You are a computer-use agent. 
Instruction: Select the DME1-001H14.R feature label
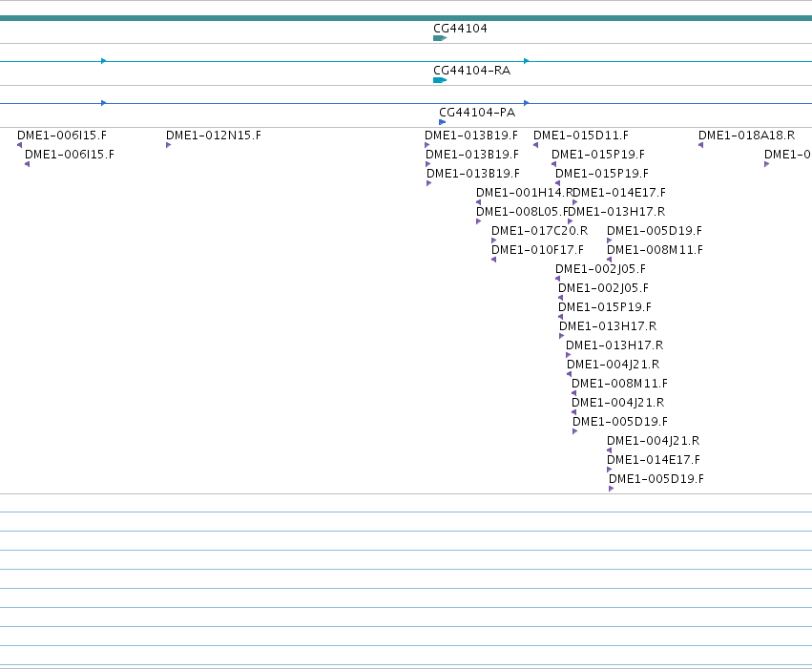524,193
